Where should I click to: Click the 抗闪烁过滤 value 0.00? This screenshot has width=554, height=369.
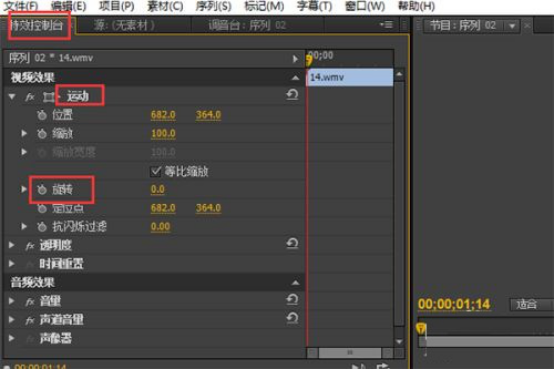(x=160, y=227)
